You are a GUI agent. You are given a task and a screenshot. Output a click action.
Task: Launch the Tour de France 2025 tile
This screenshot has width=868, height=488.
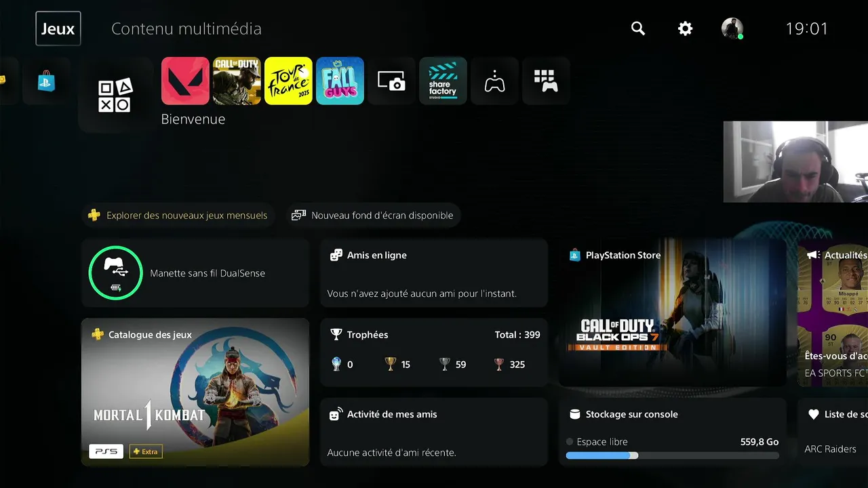point(288,81)
